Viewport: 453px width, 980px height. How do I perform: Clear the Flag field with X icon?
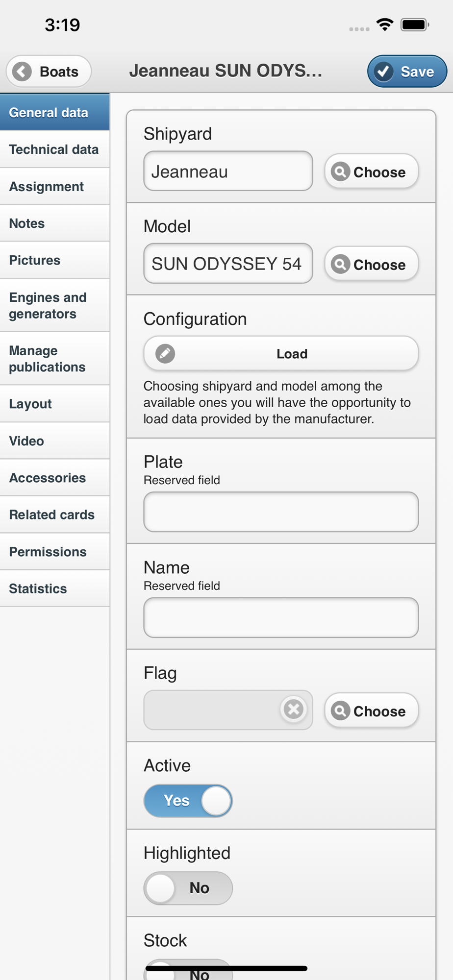click(x=294, y=709)
